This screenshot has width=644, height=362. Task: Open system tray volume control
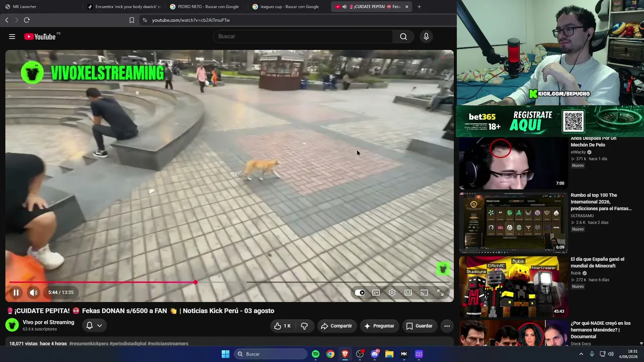click(x=611, y=354)
